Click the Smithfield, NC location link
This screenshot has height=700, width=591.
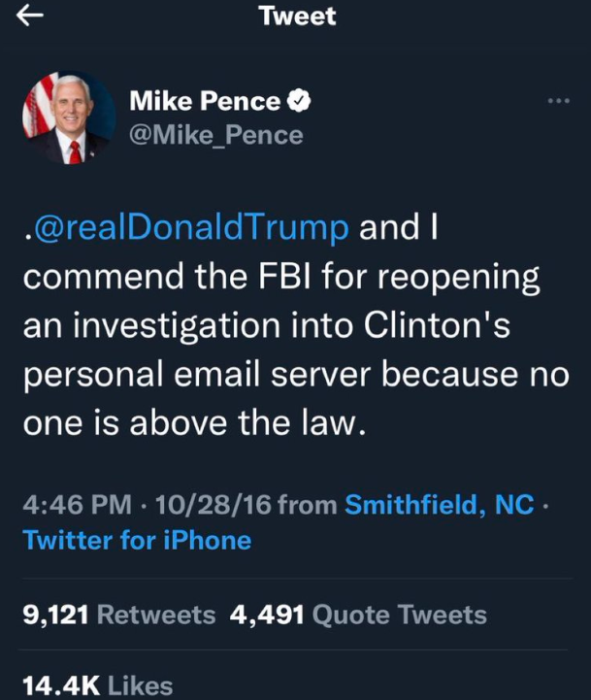tap(440, 505)
